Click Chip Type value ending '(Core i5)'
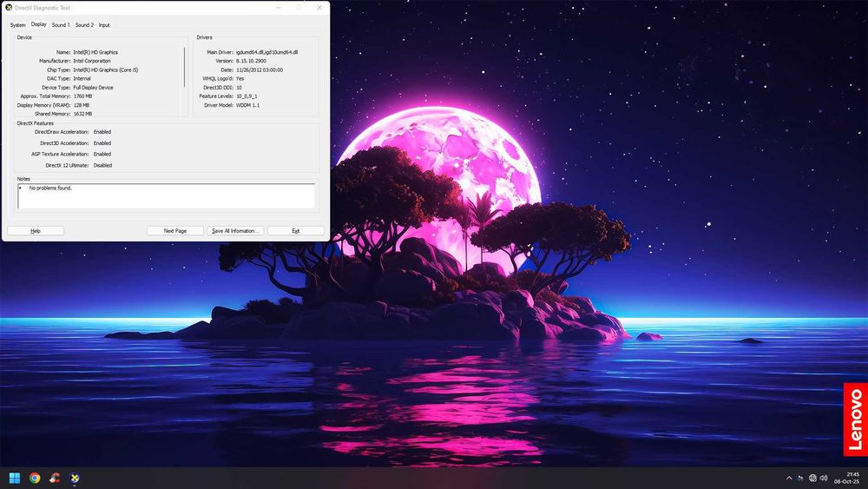Viewport: 868px width, 489px height. point(106,69)
